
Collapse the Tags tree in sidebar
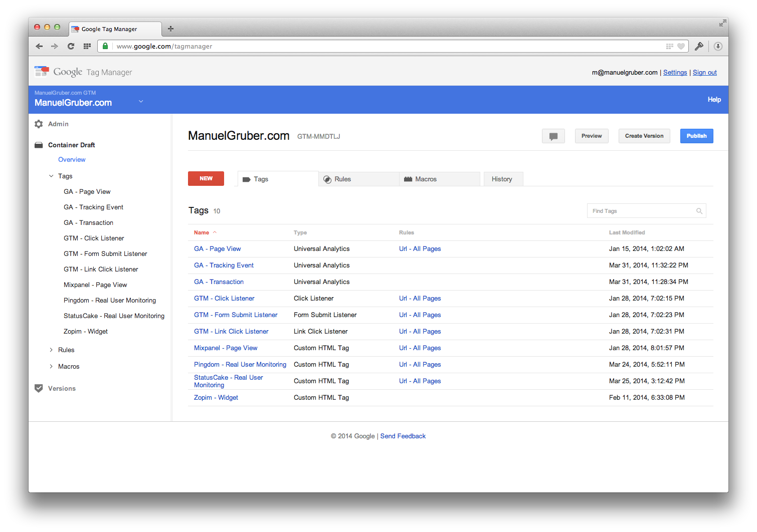click(51, 176)
